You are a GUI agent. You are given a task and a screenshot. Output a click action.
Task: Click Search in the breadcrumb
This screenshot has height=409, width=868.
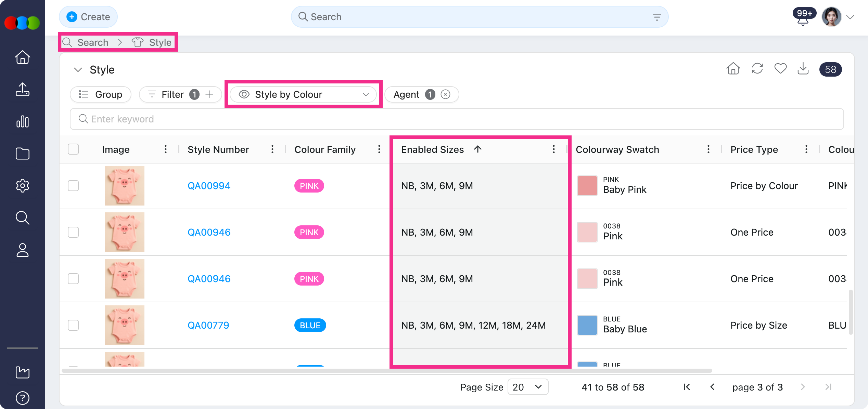click(x=92, y=42)
